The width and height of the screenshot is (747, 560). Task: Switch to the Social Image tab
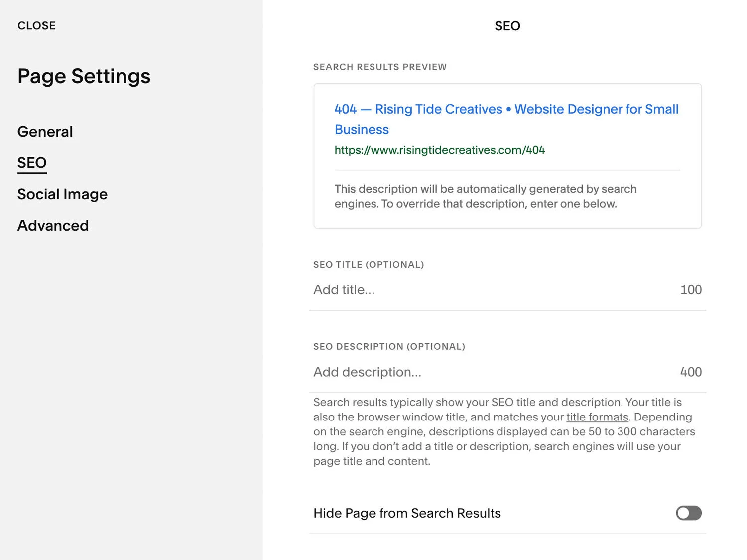coord(62,194)
